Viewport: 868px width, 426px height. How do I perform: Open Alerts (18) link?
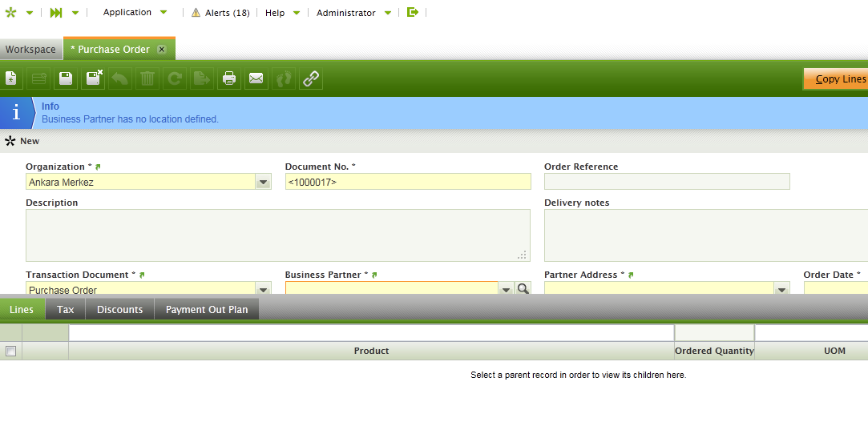(x=227, y=13)
